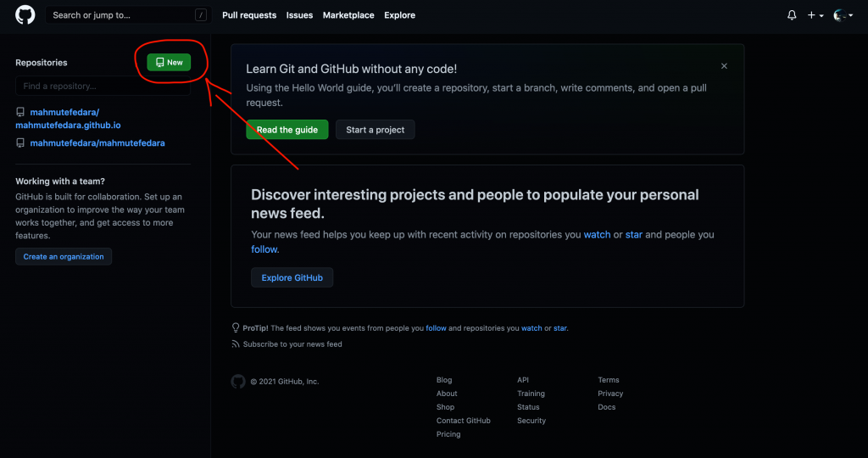Open Subscribe to your news feed
This screenshot has height=458, width=868.
point(292,343)
